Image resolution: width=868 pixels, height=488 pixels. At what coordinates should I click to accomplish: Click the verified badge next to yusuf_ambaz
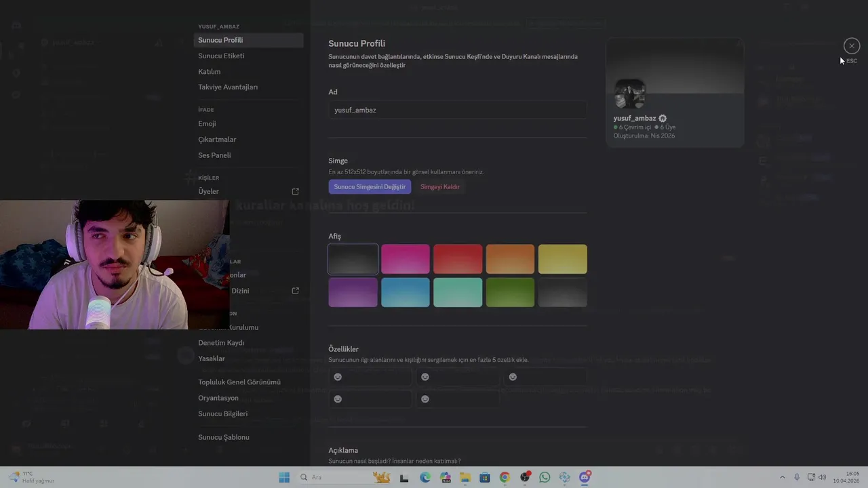click(663, 119)
